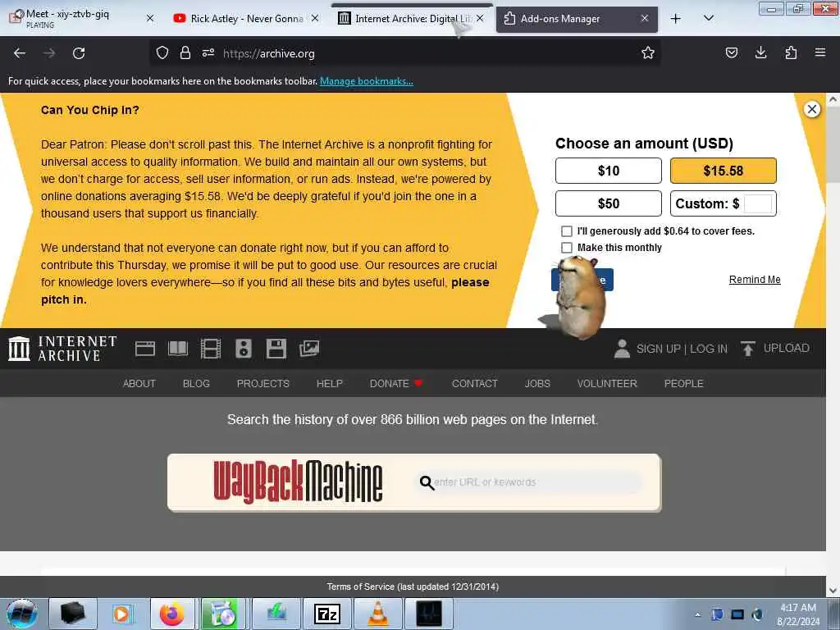This screenshot has width=840, height=630.
Task: Open the Video film strip icon
Action: pyautogui.click(x=211, y=349)
